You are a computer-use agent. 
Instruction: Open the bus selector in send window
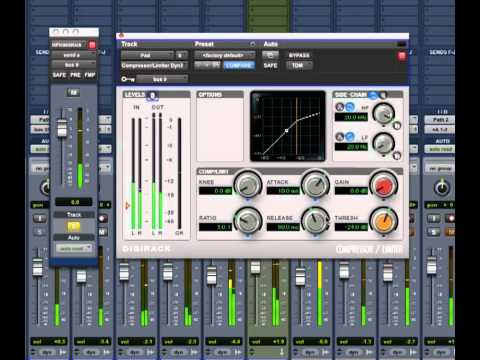coord(73,65)
